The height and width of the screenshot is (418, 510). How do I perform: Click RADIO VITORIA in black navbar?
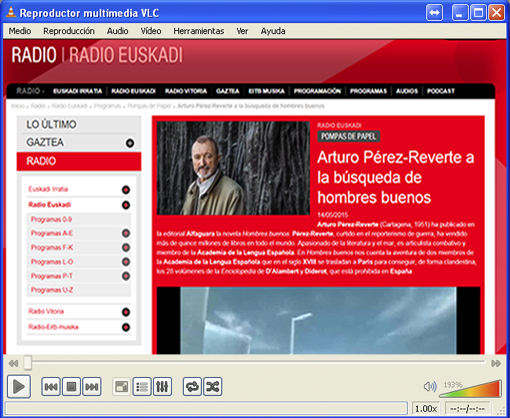tap(186, 91)
